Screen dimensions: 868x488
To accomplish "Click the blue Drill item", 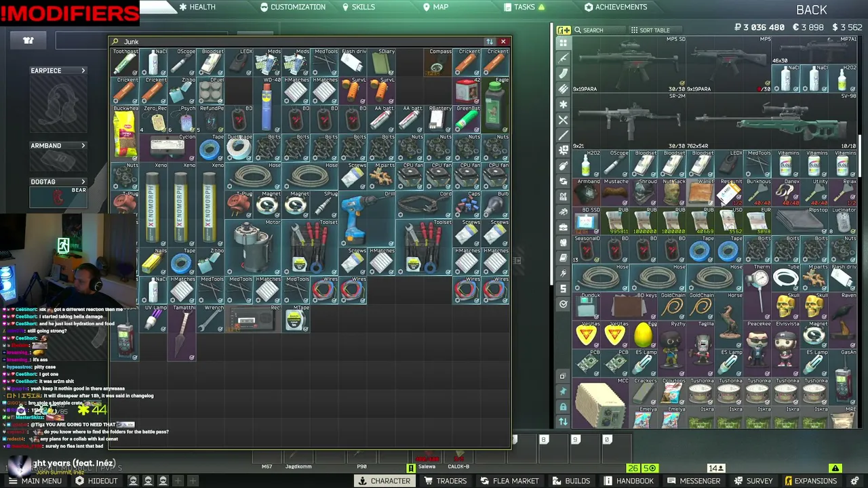I will point(367,219).
